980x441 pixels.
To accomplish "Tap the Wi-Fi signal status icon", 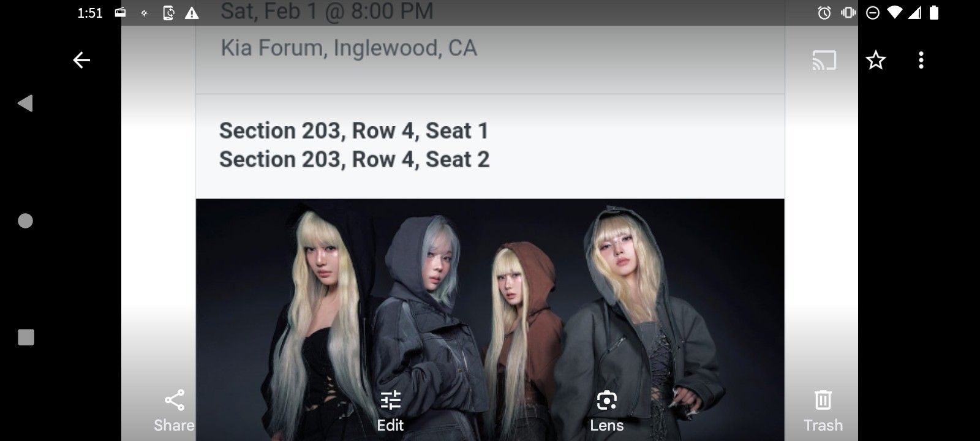I will (894, 12).
